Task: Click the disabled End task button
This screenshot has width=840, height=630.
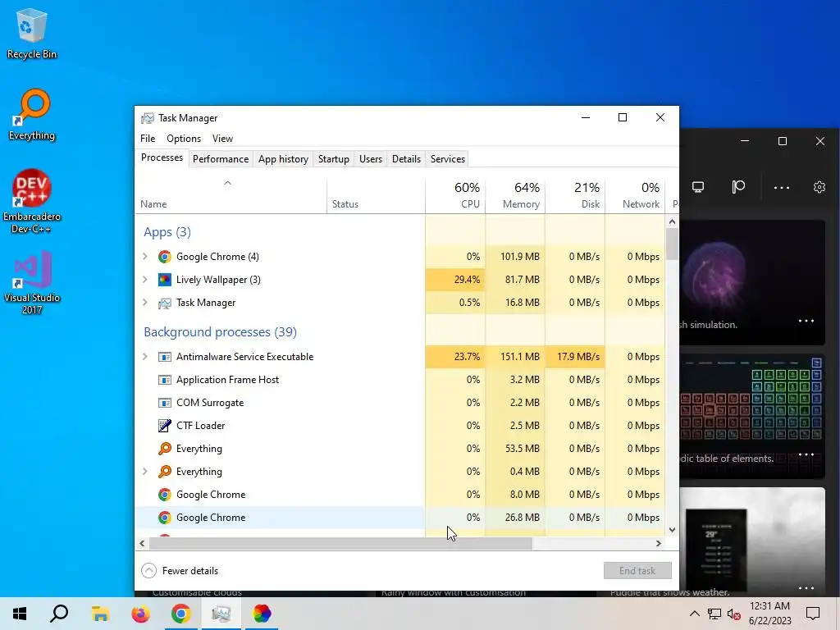Action: pyautogui.click(x=637, y=571)
